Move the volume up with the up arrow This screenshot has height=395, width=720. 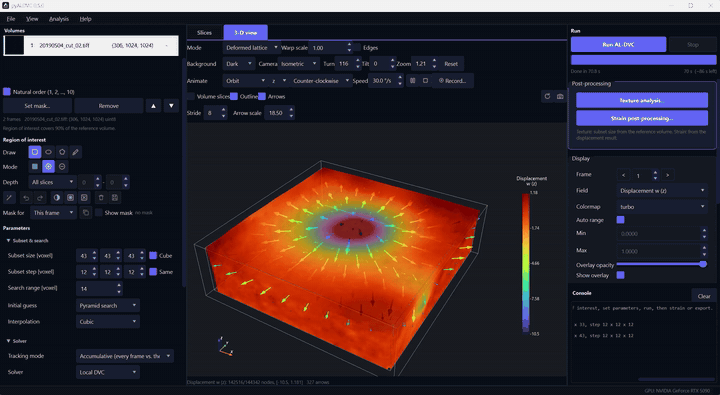[x=153, y=106]
